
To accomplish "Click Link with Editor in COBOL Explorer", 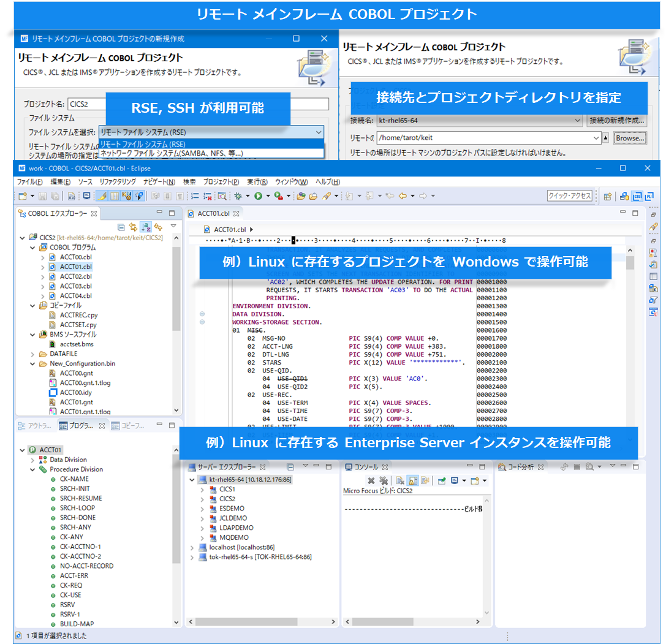I will [134, 227].
